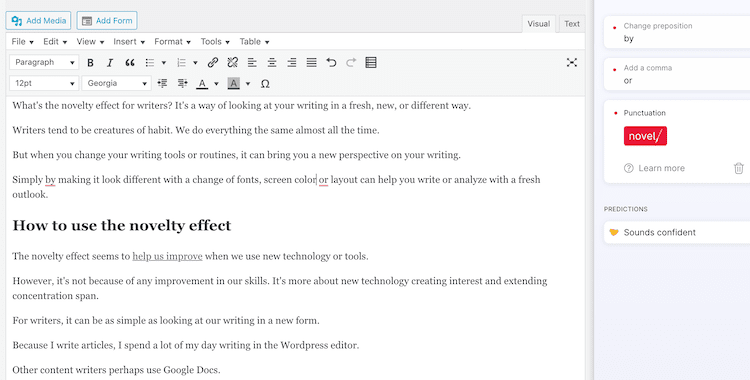This screenshot has height=380, width=750.
Task: Click the Learn more question mark icon
Action: [x=629, y=168]
